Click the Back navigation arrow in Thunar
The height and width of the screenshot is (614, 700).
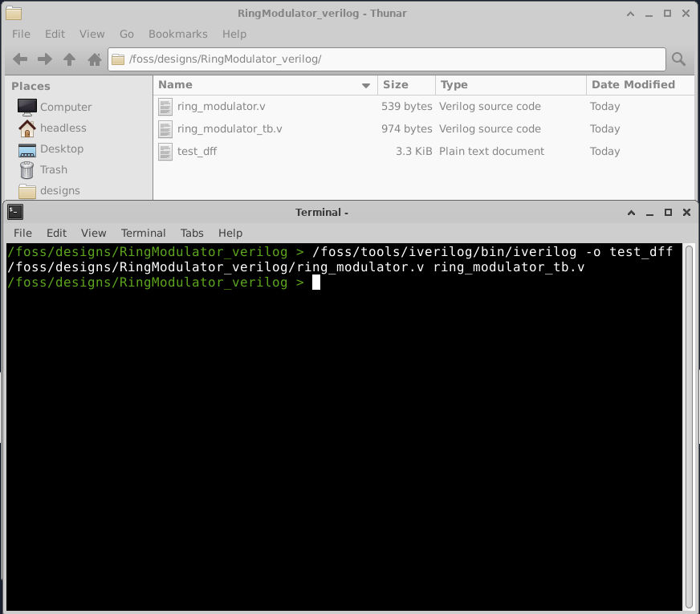pos(21,59)
